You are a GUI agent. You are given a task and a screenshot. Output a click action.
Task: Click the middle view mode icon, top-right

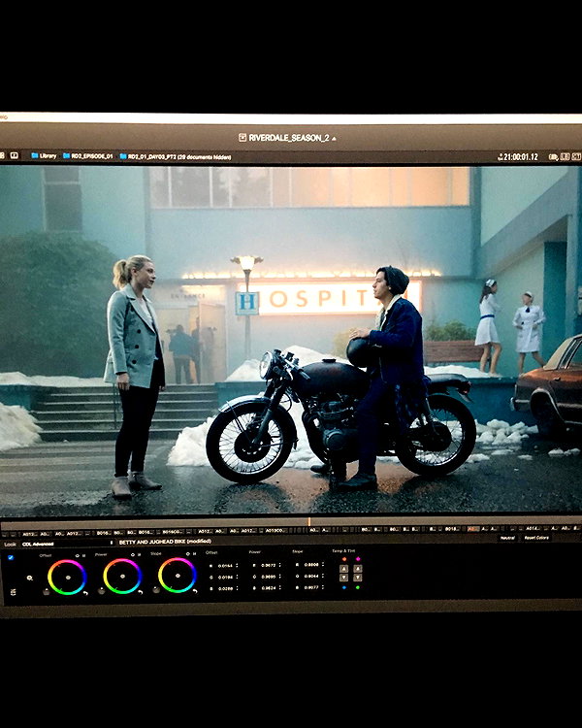click(565, 157)
